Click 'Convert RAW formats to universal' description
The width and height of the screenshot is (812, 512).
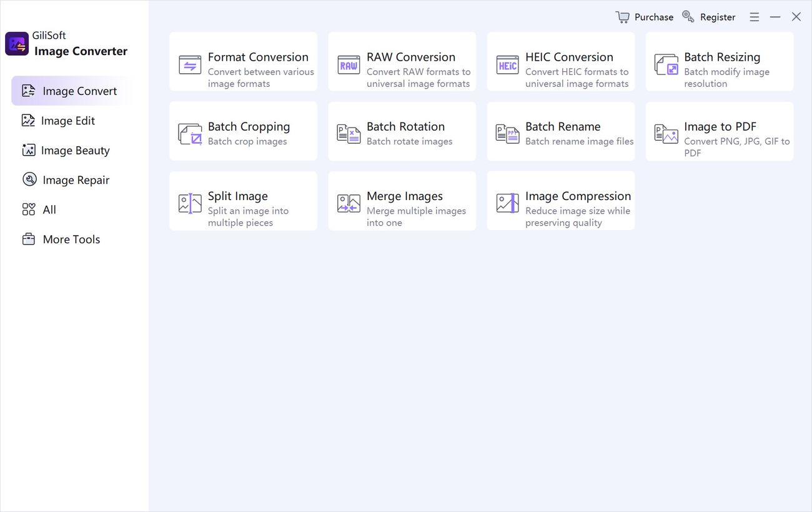(x=418, y=78)
